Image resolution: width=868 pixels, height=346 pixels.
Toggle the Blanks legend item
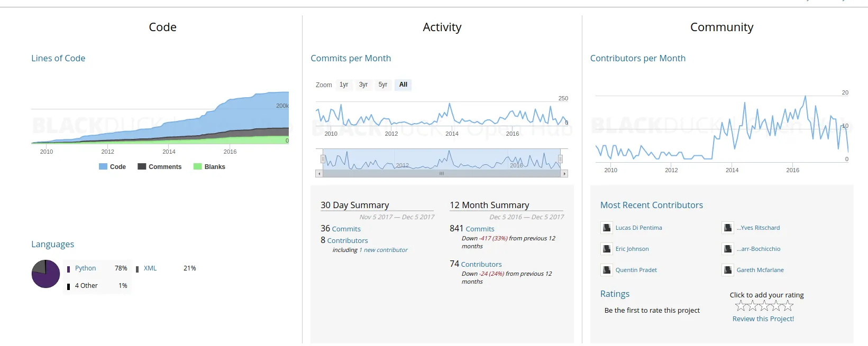click(x=209, y=167)
